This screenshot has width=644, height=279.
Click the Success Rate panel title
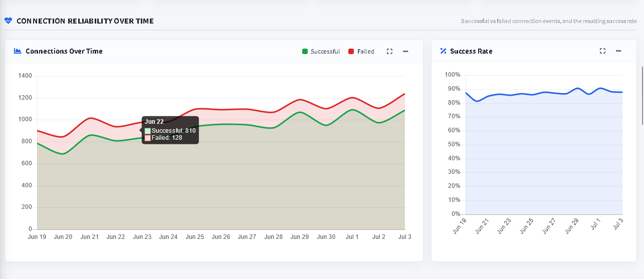click(471, 51)
